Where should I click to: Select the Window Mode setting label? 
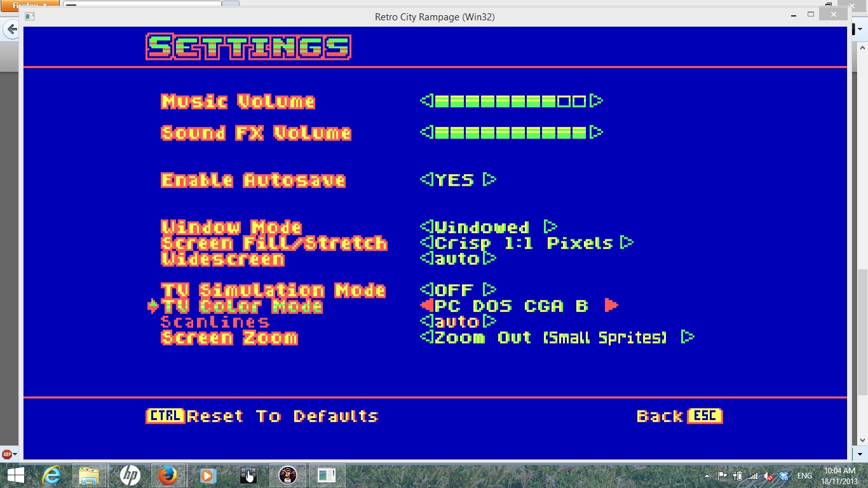coord(232,227)
